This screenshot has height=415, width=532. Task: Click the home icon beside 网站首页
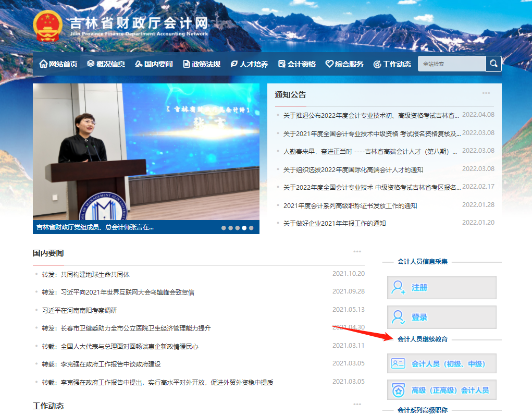[x=44, y=64]
